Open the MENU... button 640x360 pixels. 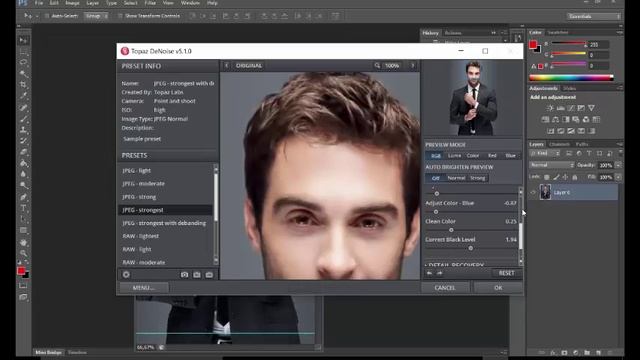(144, 288)
